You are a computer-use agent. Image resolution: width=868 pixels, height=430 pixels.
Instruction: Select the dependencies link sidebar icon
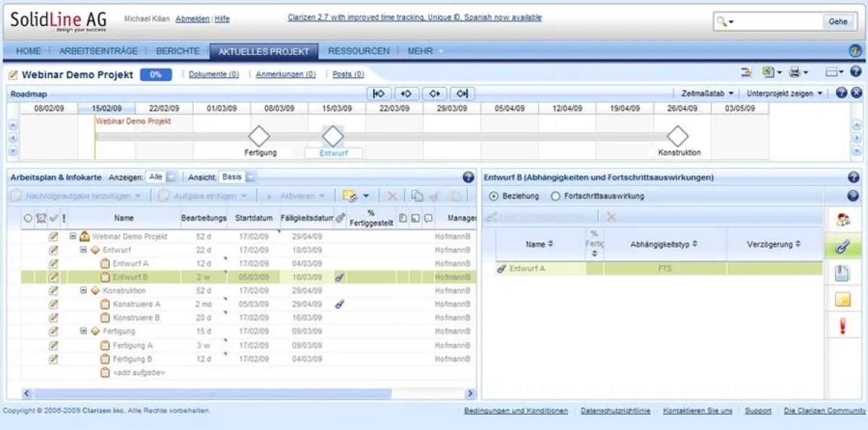[842, 246]
